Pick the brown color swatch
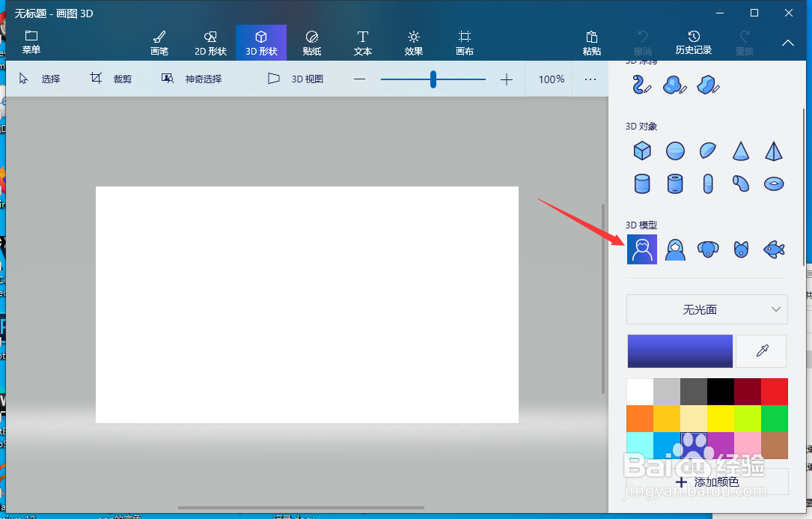This screenshot has width=812, height=519. (775, 446)
